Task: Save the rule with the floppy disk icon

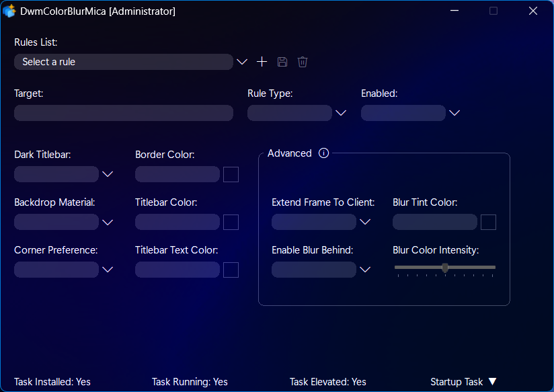Action: click(x=282, y=62)
